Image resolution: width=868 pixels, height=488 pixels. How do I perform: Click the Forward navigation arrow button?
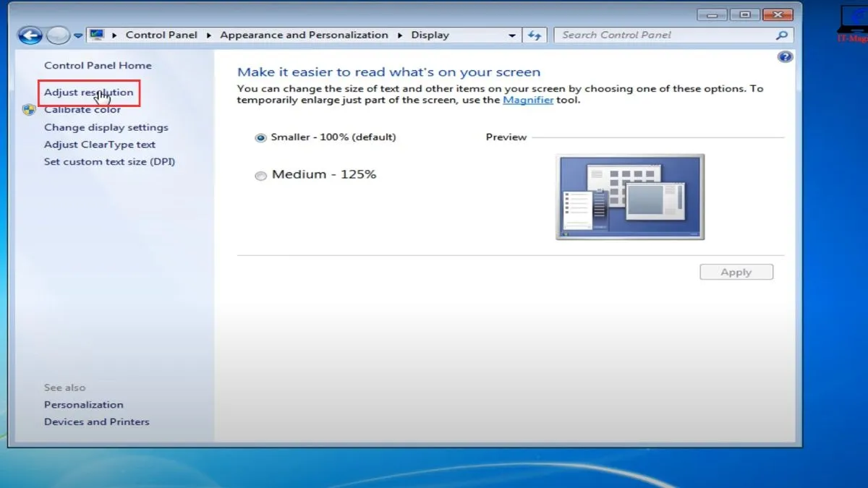[57, 35]
